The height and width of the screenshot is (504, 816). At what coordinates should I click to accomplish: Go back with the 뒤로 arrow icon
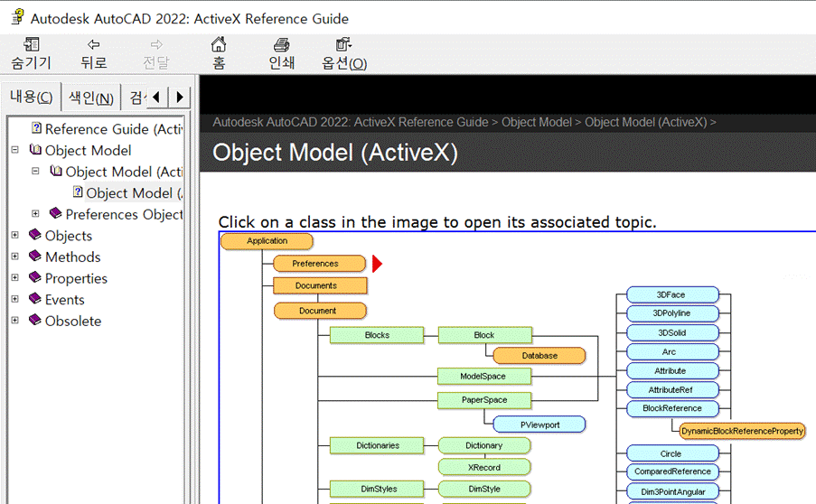coord(94,45)
